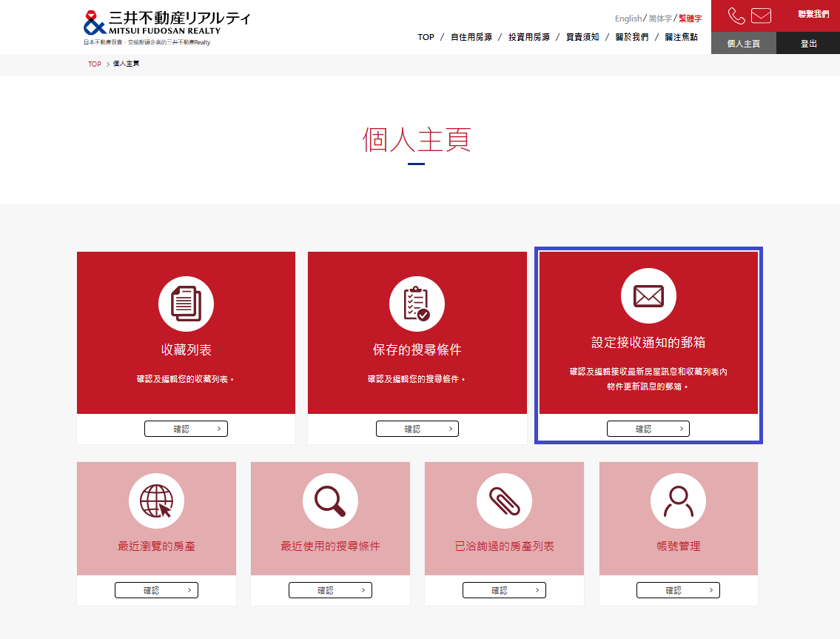This screenshot has height=639, width=840.
Task: Click 確認 button under 帳號管理
Action: click(678, 590)
